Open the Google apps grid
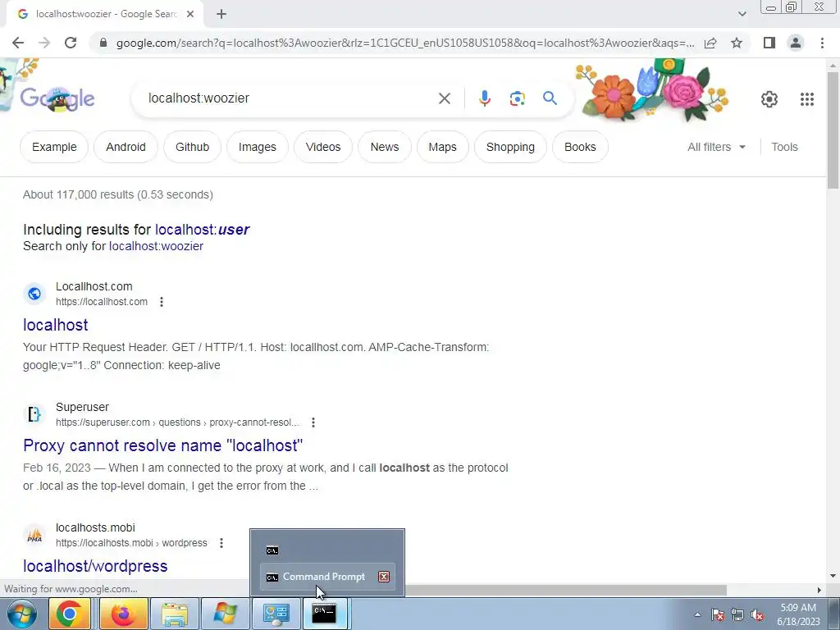Screen dimensions: 840x630 pyautogui.click(x=807, y=99)
